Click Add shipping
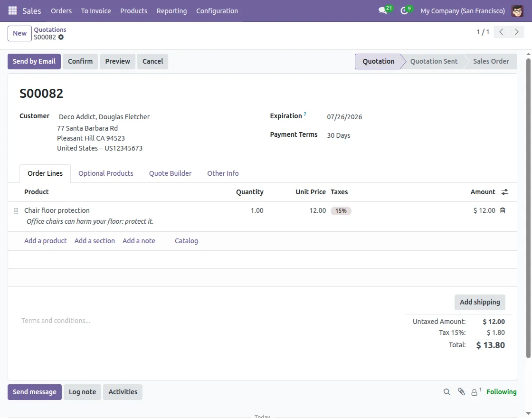Viewport: 532px width, 418px height. pos(480,302)
